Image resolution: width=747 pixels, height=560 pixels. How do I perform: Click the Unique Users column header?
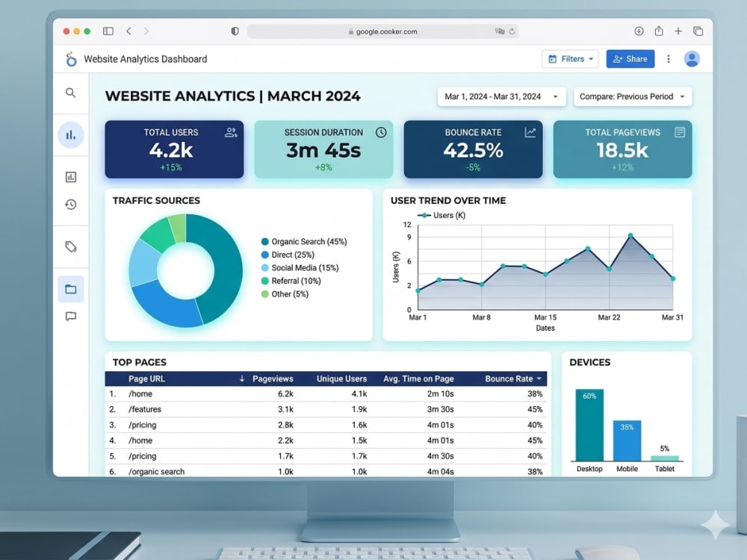[x=341, y=379]
